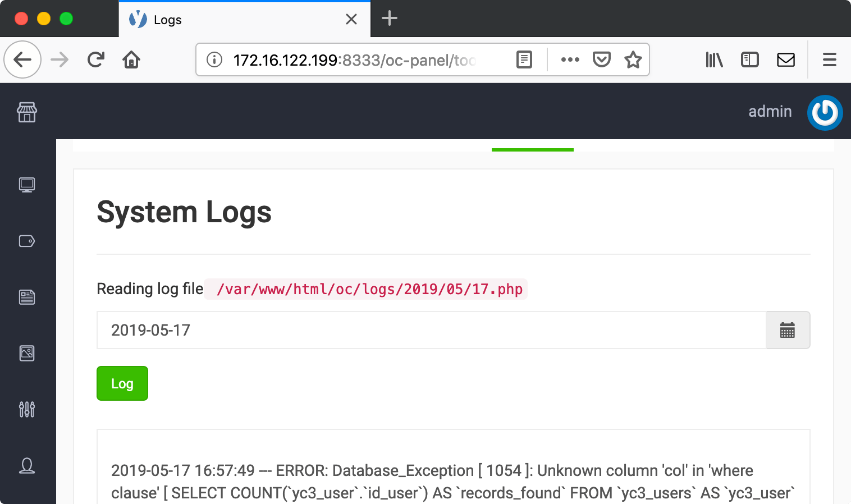This screenshot has height=504, width=851.
Task: Open the sliders settings icon in sidebar
Action: tap(27, 409)
